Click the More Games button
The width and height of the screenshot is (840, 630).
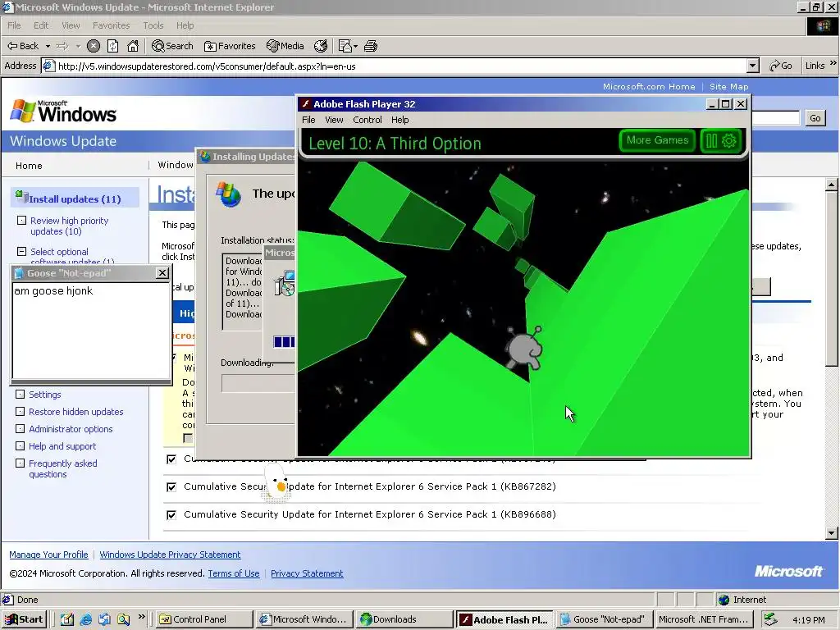(x=657, y=140)
